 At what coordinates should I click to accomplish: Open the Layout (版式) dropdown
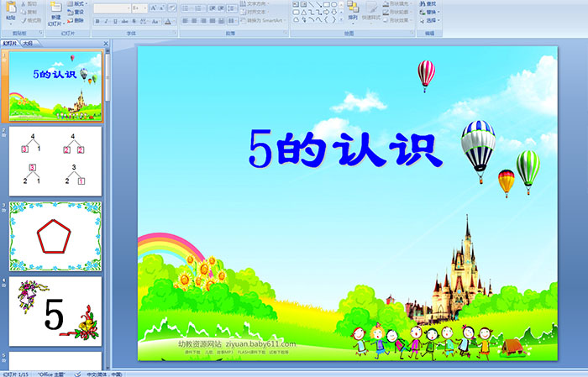[x=77, y=3]
